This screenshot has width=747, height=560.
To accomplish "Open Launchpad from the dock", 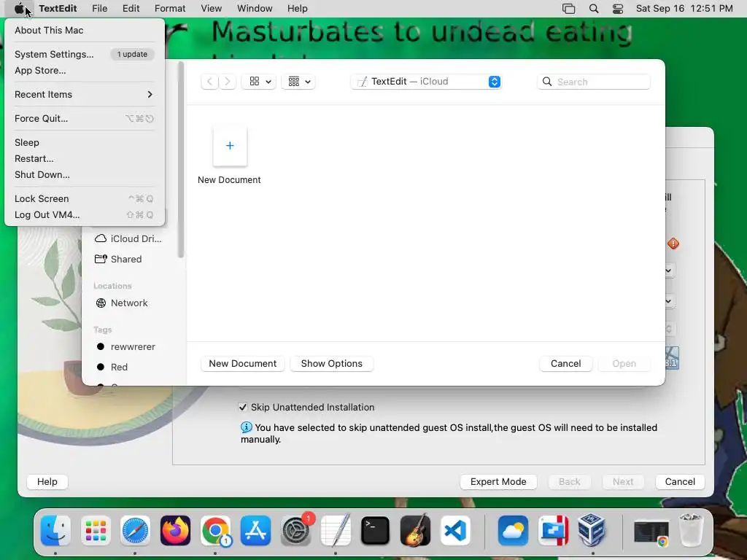I will 96,530.
